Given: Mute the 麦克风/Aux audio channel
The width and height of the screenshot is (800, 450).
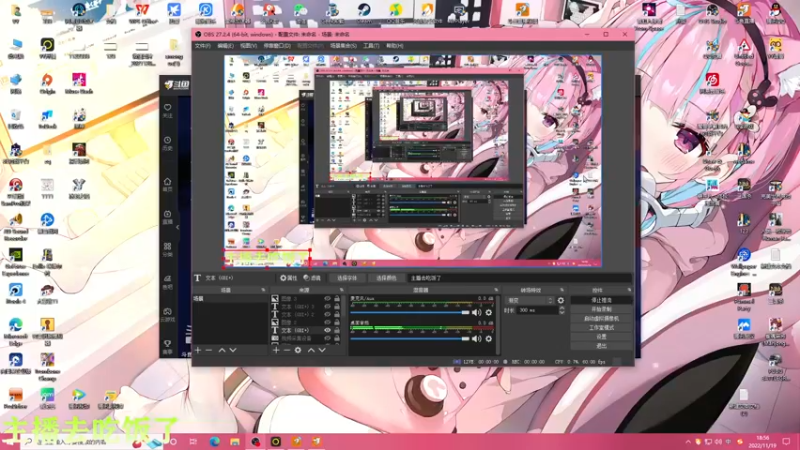Looking at the screenshot, I should point(477,312).
